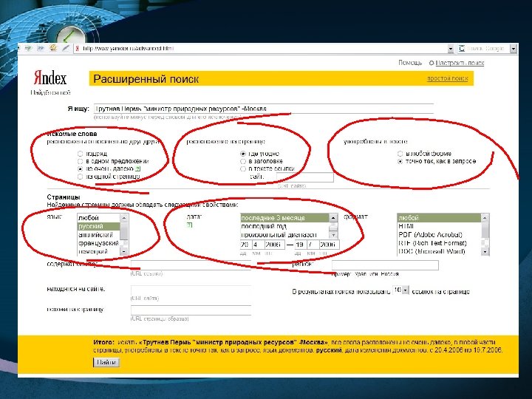Choose "на одной странице" radio option
Screen dimensions: 532x399
(80, 177)
